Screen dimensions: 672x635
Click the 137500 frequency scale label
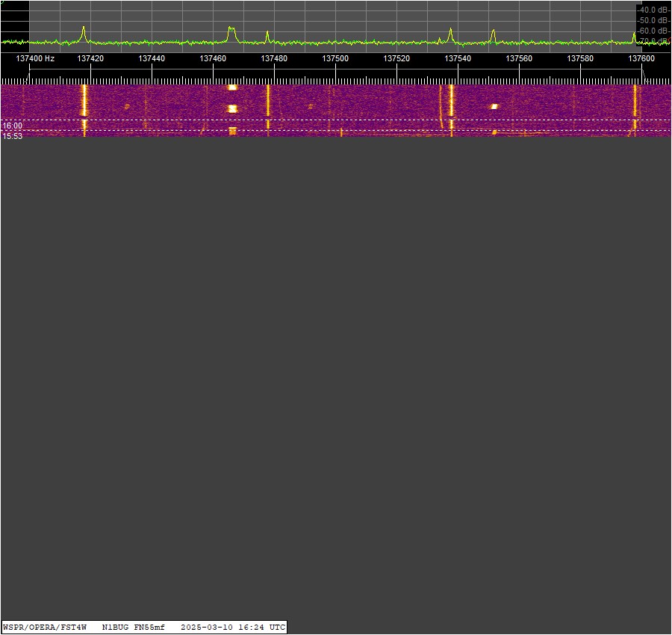335,58
